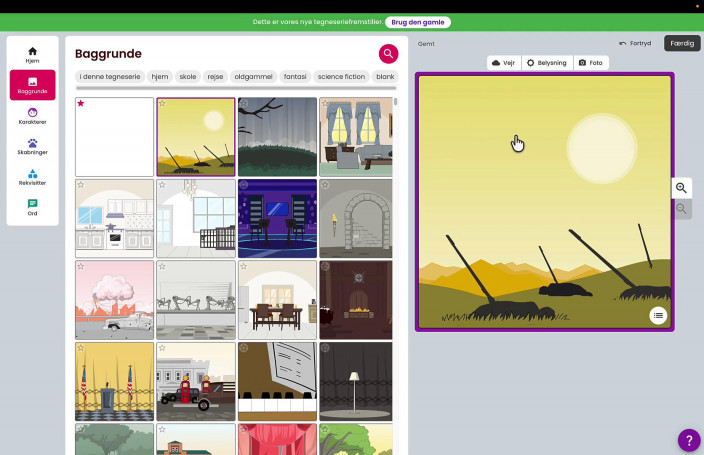
Task: Toggle favorite star on blank white background
Action: (81, 103)
